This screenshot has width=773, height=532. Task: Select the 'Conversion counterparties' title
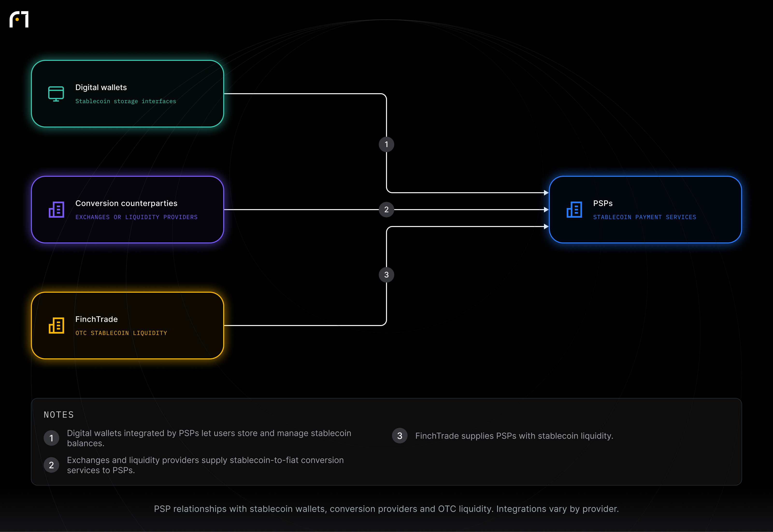click(126, 203)
